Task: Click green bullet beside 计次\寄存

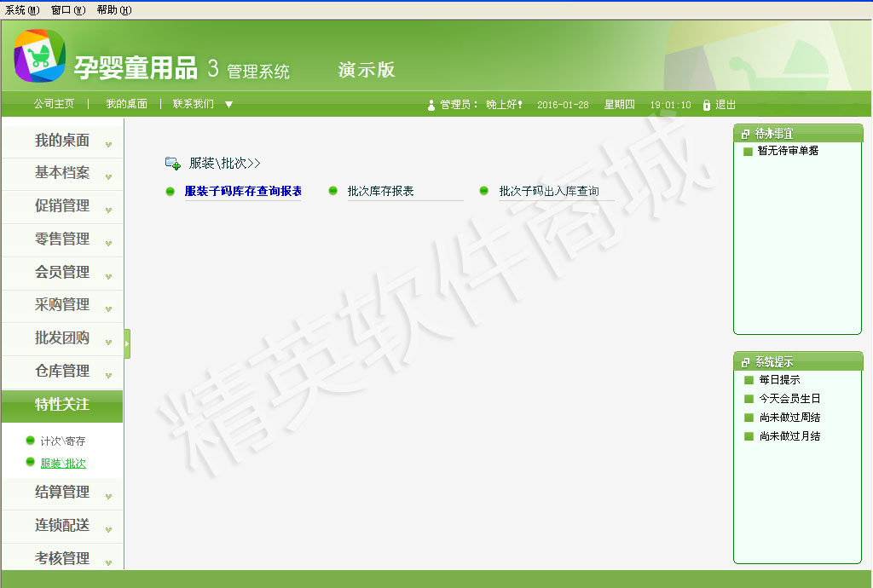Action: (x=31, y=441)
